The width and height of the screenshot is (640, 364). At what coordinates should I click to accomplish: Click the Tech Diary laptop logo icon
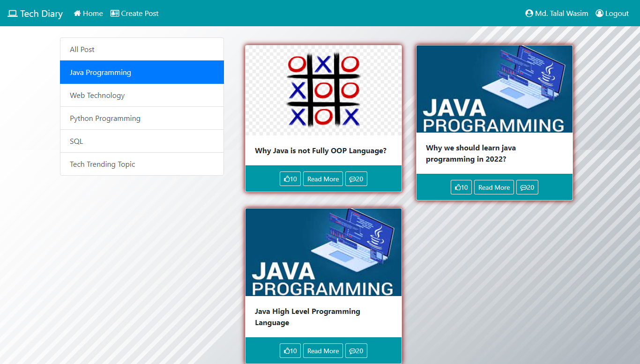pyautogui.click(x=13, y=14)
